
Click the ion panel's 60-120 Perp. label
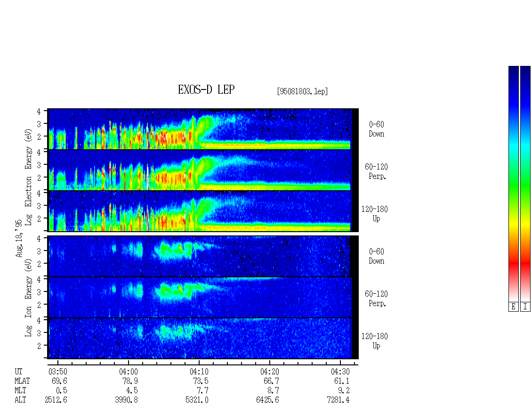(x=376, y=299)
